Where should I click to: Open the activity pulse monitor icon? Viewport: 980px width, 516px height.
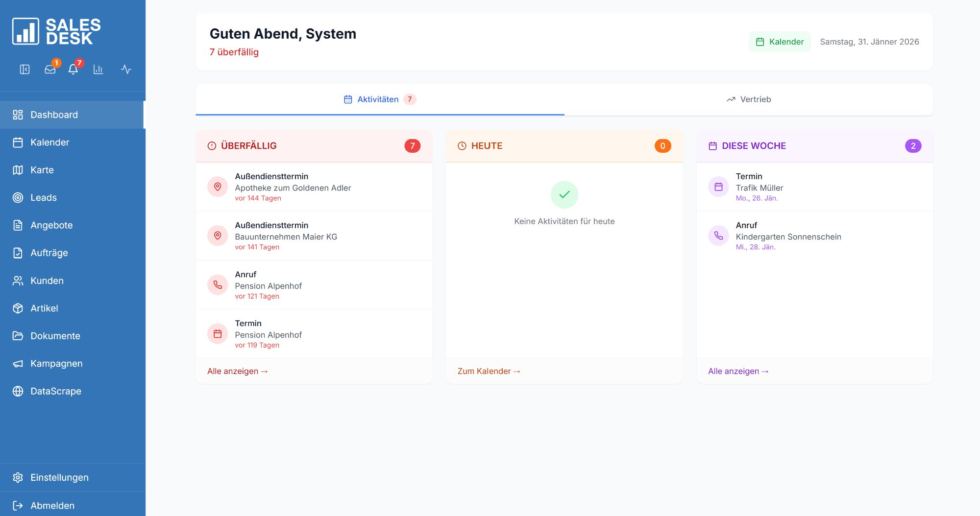pyautogui.click(x=126, y=70)
